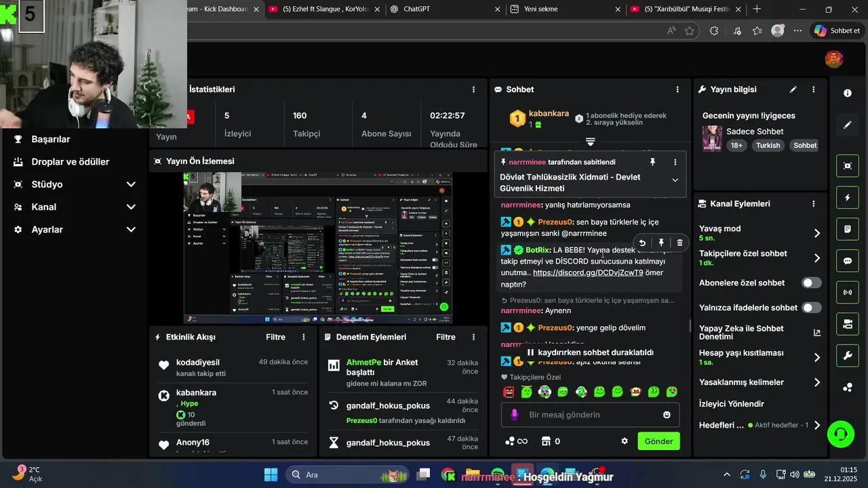Open the İstatistikleri panel three-dot menu
The image size is (868, 488).
tap(473, 89)
